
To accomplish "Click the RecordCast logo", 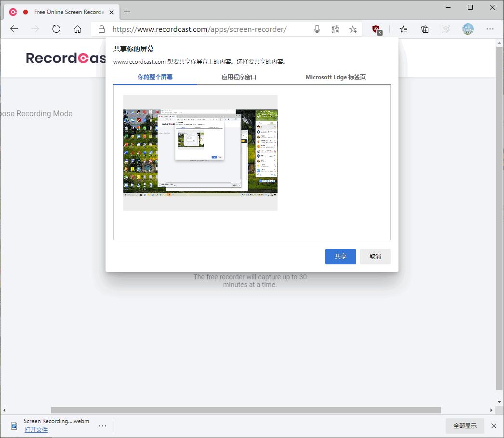I will coord(66,58).
